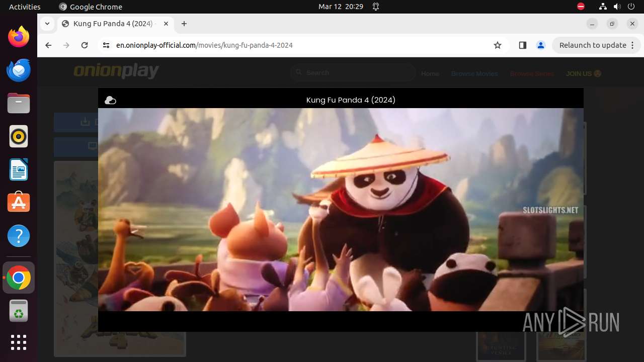Close the Kung Fu Panda 4 tab
This screenshot has height=362, width=644.
pyautogui.click(x=166, y=24)
